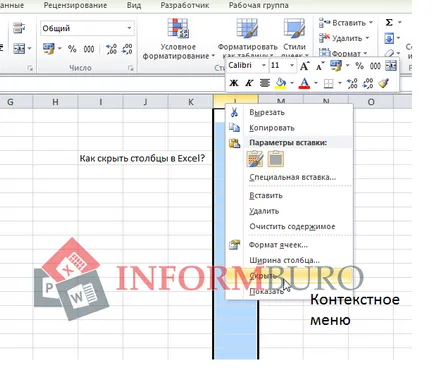Decrease font size in mini toolbar

tap(320, 66)
